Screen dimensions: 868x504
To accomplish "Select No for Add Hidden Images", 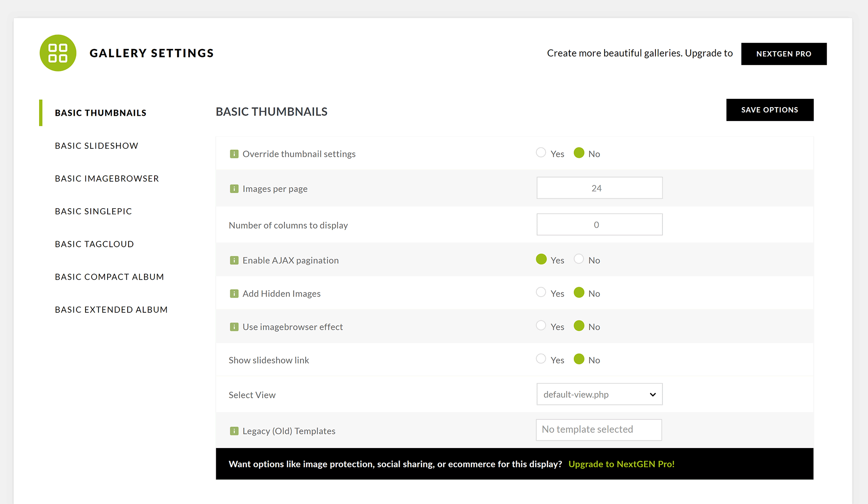I will (579, 292).
